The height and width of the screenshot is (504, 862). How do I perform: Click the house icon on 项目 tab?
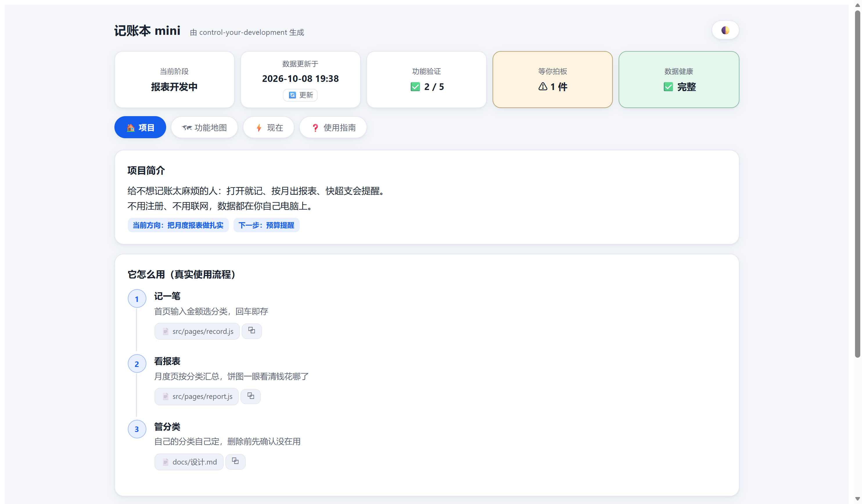click(131, 127)
